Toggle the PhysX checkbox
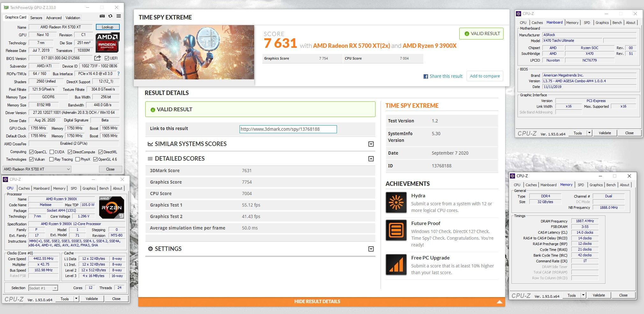The width and height of the screenshot is (644, 314). pyautogui.click(x=77, y=159)
